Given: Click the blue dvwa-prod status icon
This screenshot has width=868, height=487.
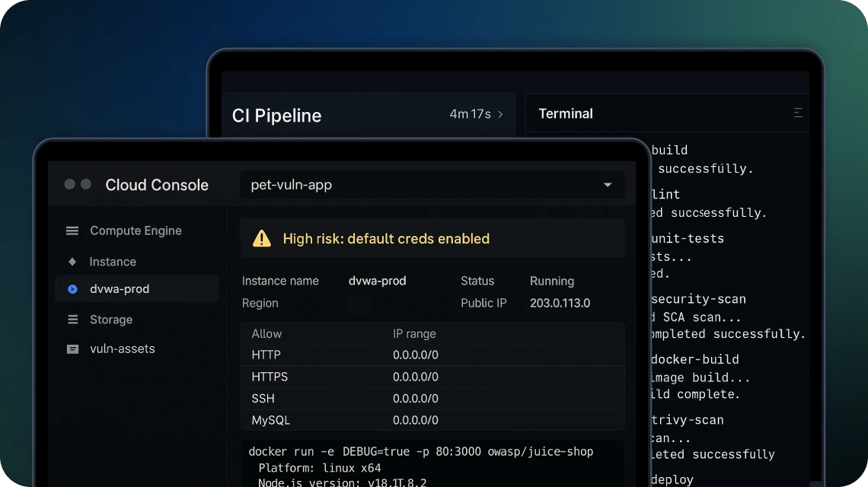Looking at the screenshot, I should (72, 289).
